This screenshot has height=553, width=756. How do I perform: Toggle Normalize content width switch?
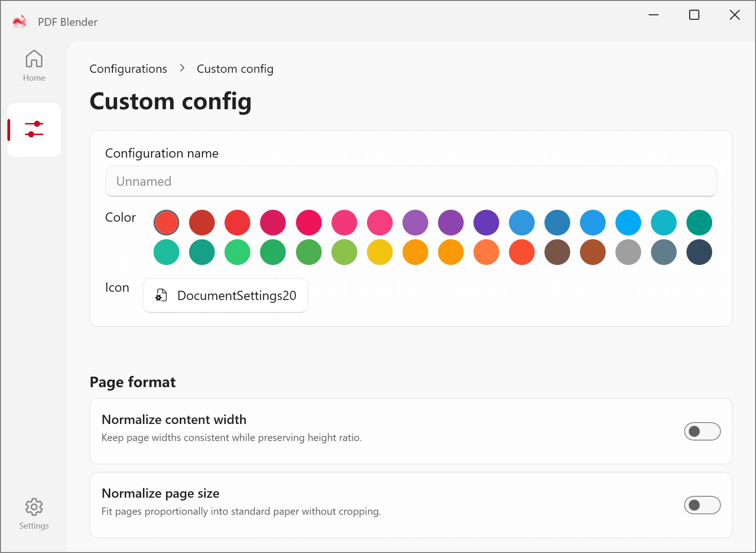click(703, 431)
